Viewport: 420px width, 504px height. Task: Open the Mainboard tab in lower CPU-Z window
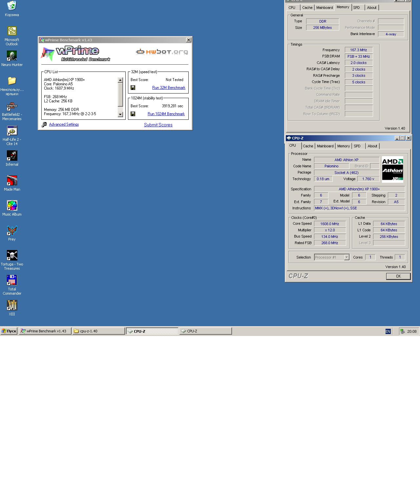coord(325,146)
